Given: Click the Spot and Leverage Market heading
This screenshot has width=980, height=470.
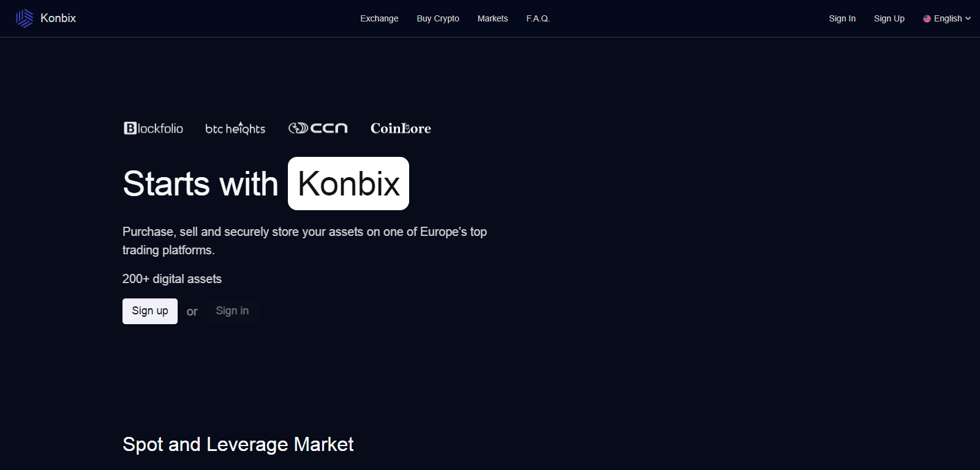Looking at the screenshot, I should coord(238,444).
